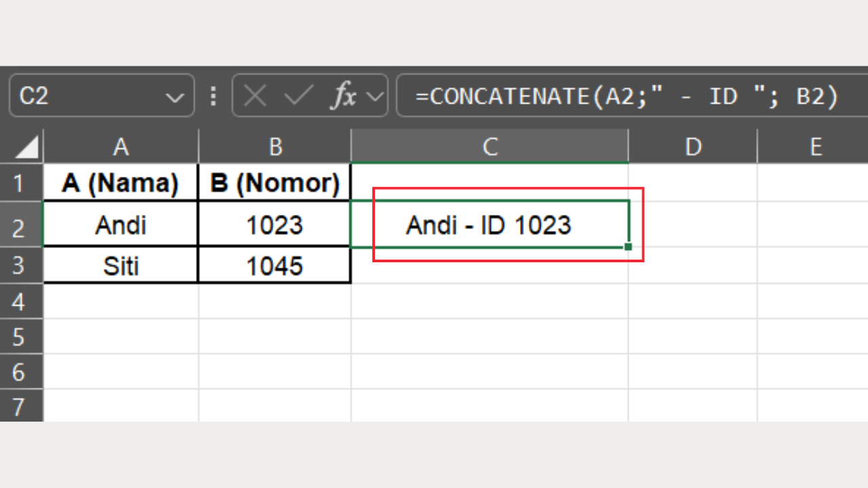Select the cell displaying Andi - ID 1023
Viewport: 868px width, 488px height.
(x=490, y=224)
